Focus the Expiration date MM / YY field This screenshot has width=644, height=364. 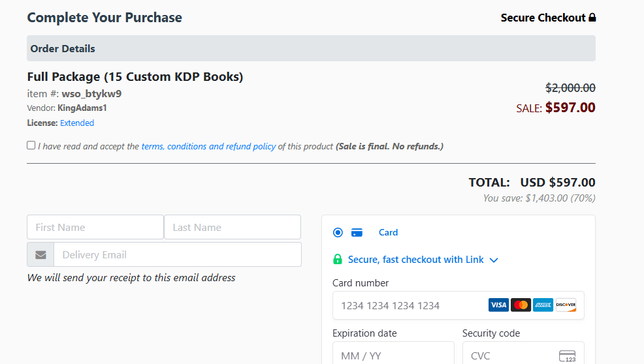[393, 353]
